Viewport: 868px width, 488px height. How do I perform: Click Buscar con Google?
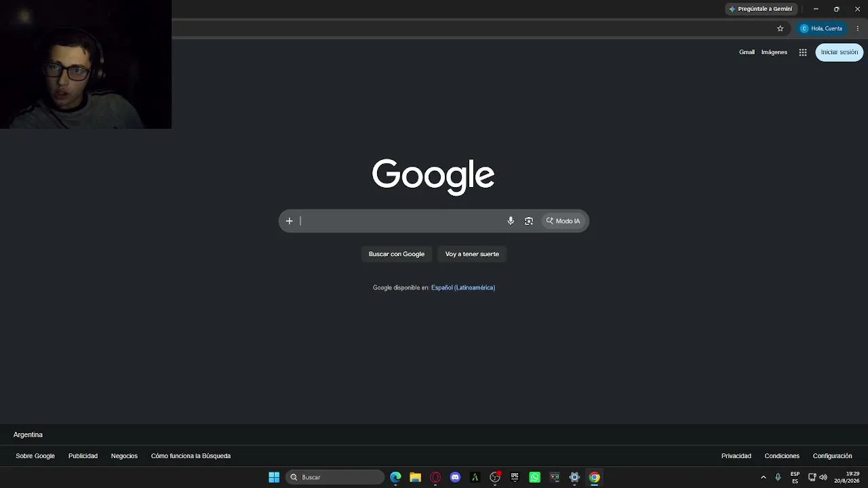point(397,254)
